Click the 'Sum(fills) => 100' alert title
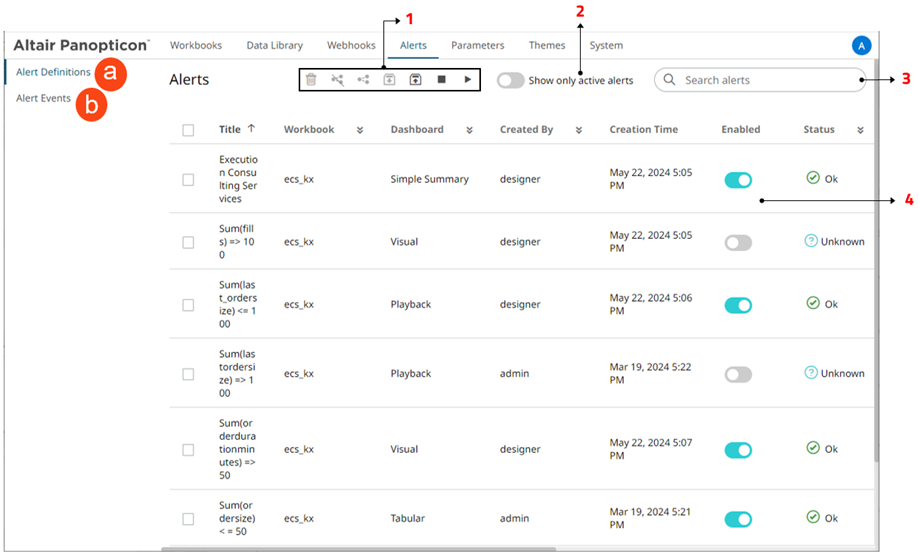This screenshot has width=918, height=554. [237, 242]
